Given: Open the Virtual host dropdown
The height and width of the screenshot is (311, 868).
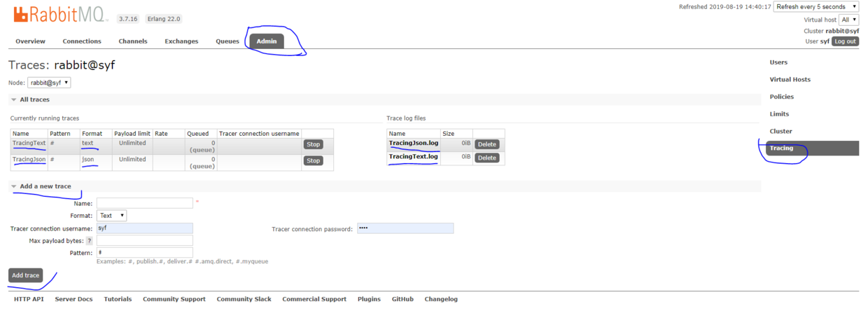Looking at the screenshot, I should click(849, 20).
